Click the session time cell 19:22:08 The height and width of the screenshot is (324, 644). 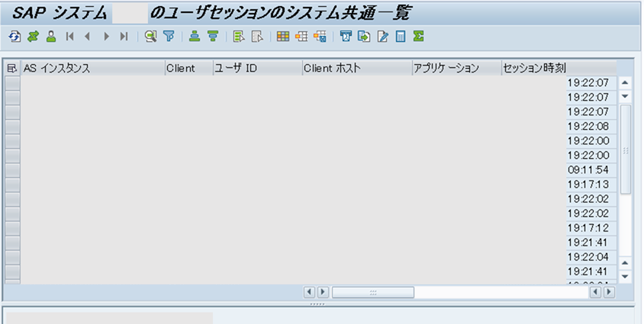pos(591,126)
